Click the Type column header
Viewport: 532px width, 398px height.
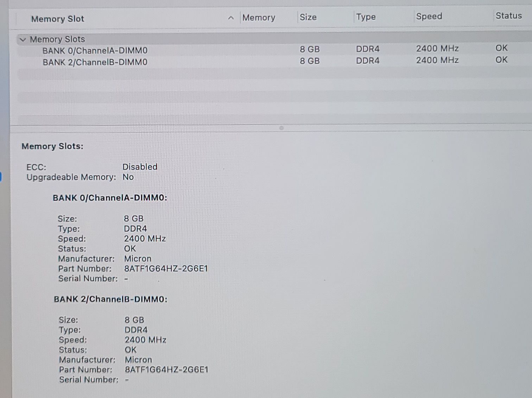click(366, 17)
